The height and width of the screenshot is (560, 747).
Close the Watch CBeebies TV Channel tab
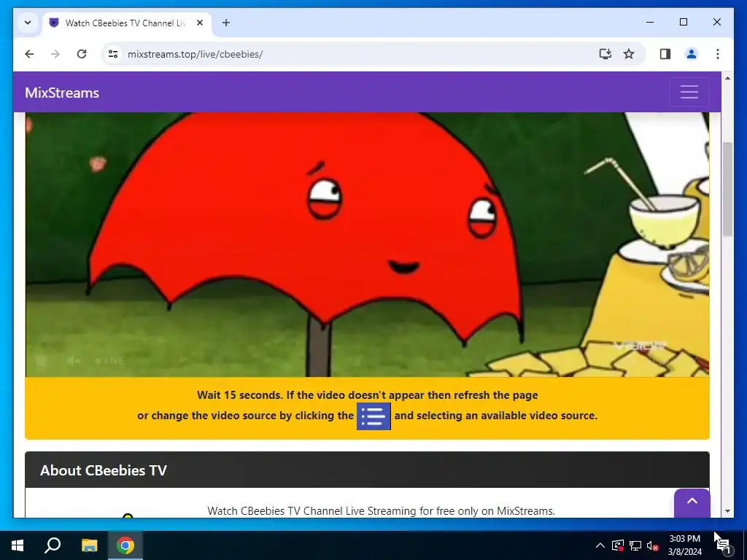(x=200, y=23)
